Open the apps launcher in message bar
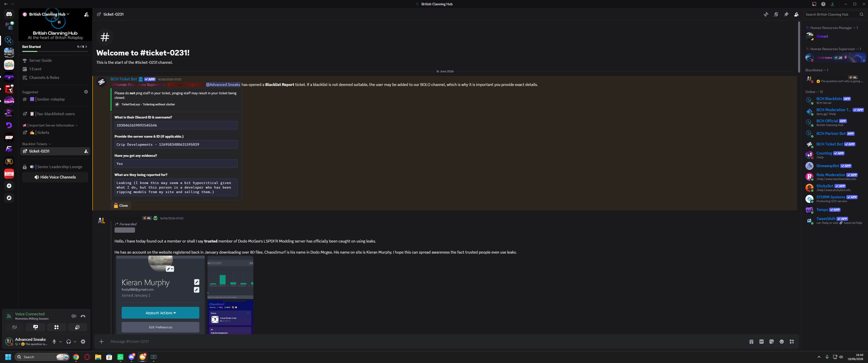Image resolution: width=868 pixels, height=363 pixels. pyautogui.click(x=792, y=342)
